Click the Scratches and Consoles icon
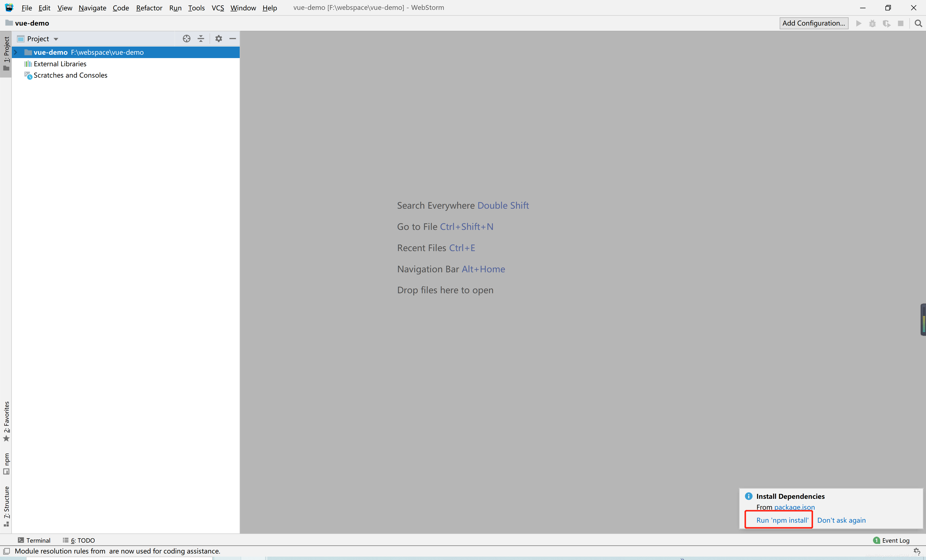926x560 pixels. tap(28, 75)
